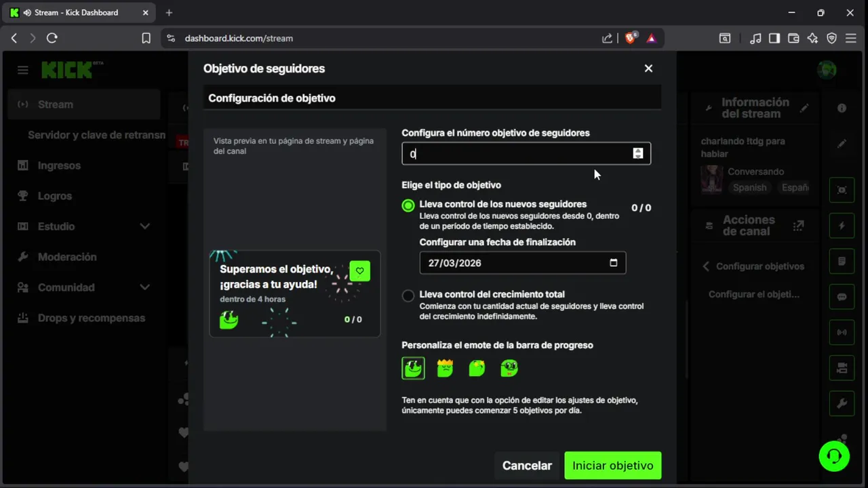The image size is (868, 488).
Task: Click the 27/03/2026 end date field
Action: point(523,263)
